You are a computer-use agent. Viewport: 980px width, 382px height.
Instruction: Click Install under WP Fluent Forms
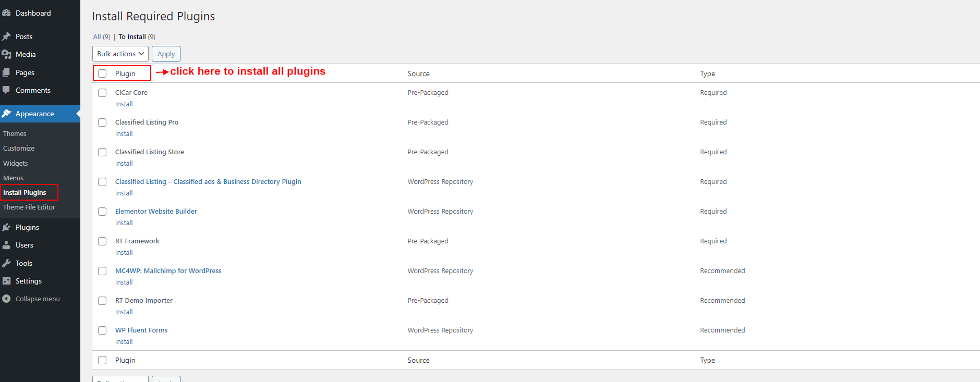[x=124, y=342]
